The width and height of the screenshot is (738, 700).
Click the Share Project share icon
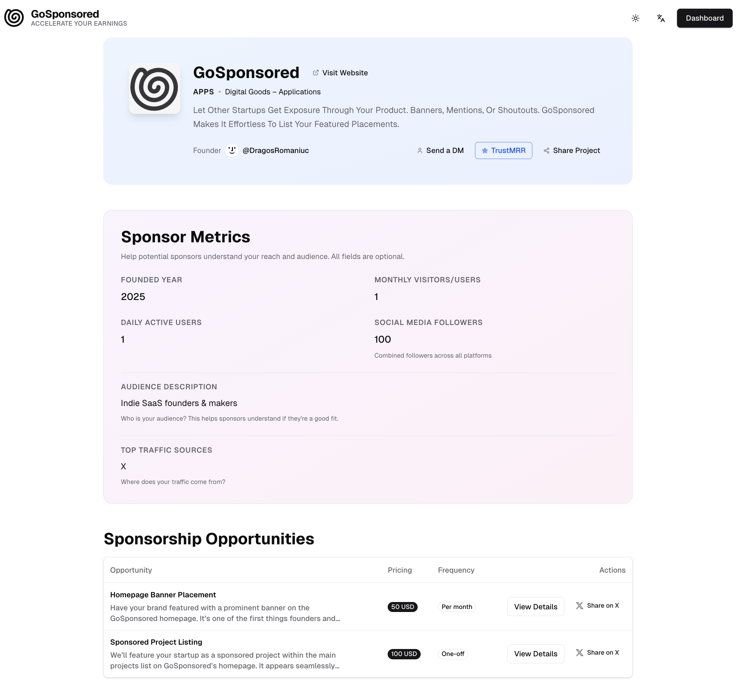coord(547,150)
